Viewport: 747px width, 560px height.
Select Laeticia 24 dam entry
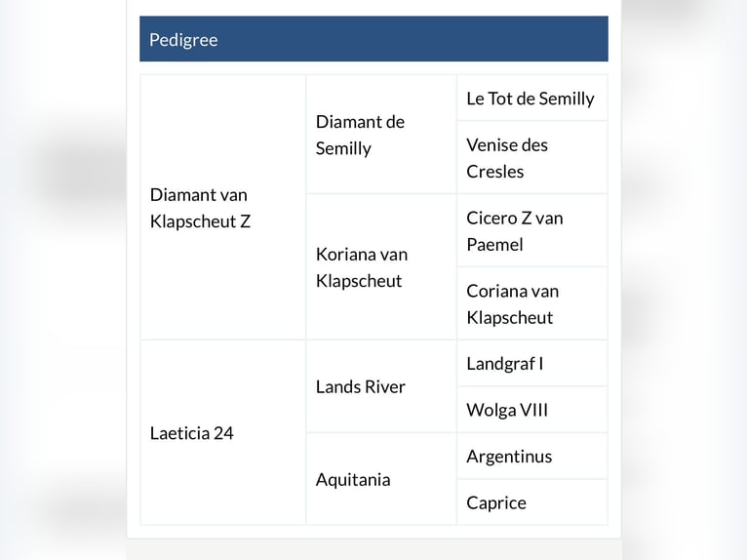tap(192, 433)
